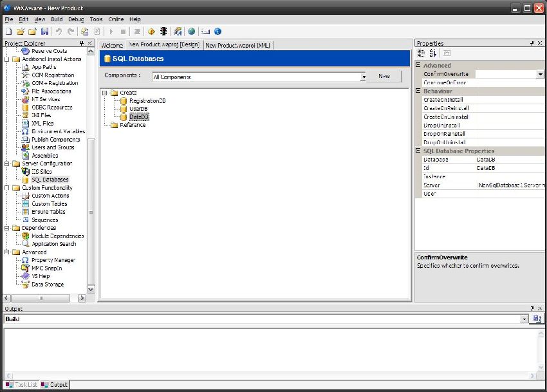Image resolution: width=547 pixels, height=392 pixels.
Task: Click the Open folder toolbar icon
Action: (21, 32)
